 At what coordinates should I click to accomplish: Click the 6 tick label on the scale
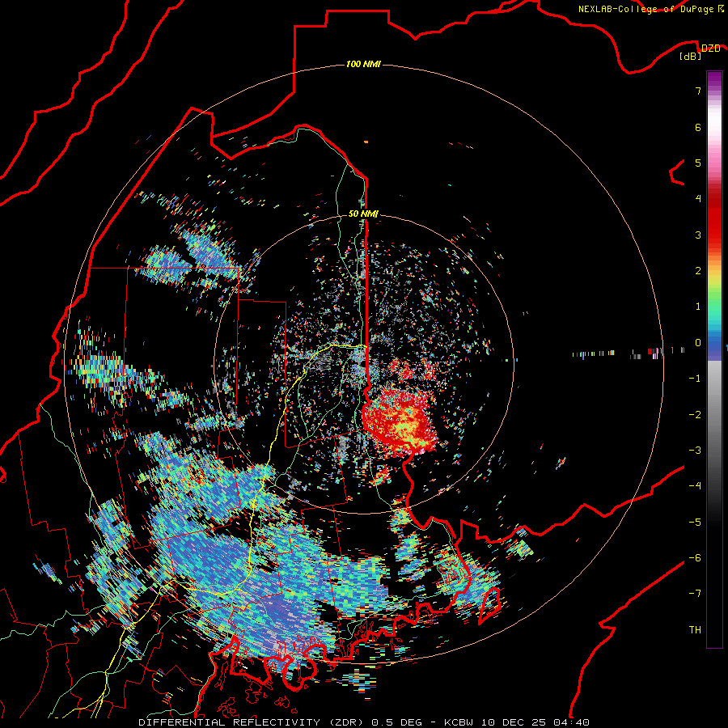[x=698, y=127]
